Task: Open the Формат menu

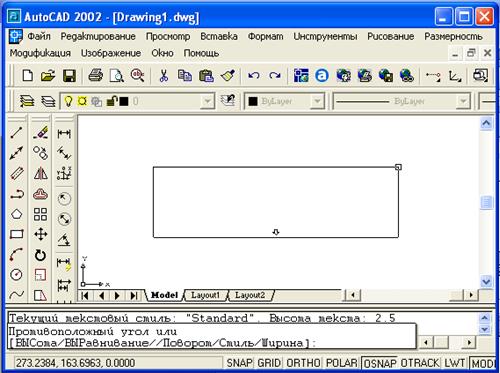Action: coord(265,36)
